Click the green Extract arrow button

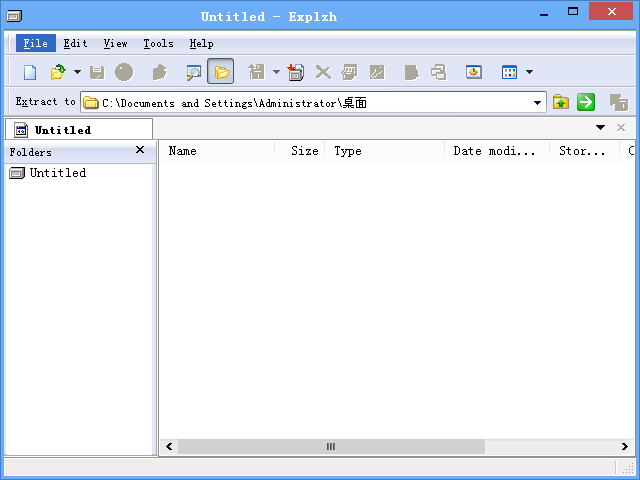(x=586, y=102)
